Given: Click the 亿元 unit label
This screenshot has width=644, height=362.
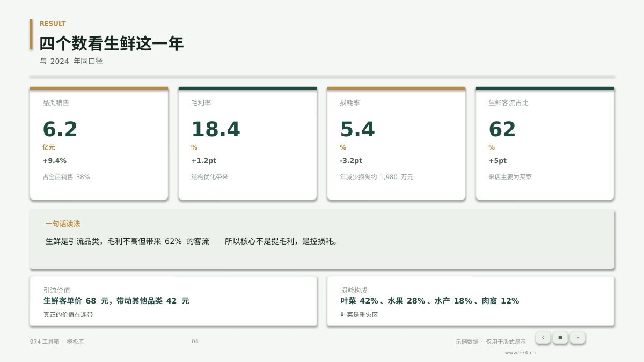Looking at the screenshot, I should click(x=49, y=147).
